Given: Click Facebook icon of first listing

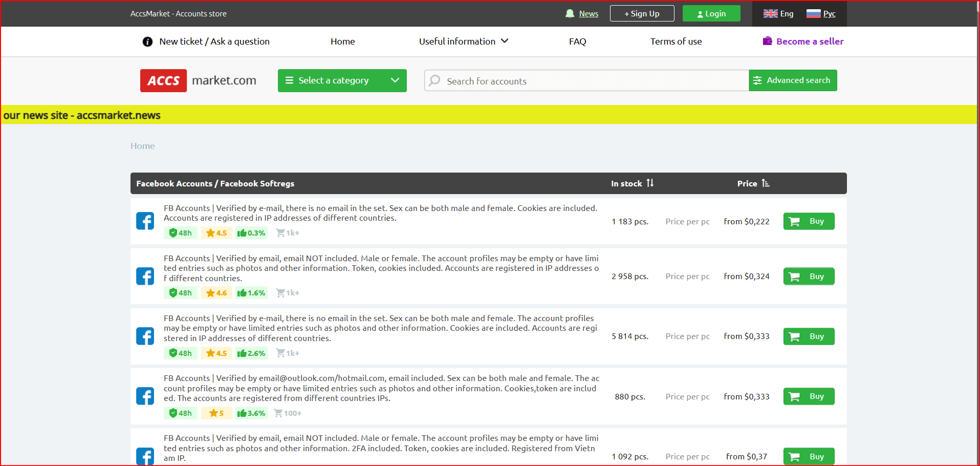Looking at the screenshot, I should tap(145, 221).
